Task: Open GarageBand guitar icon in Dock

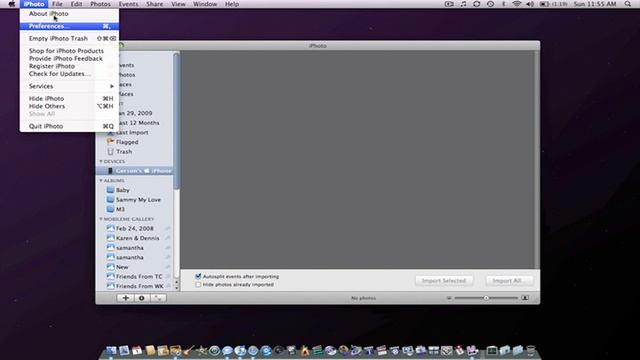Action: 188,351
